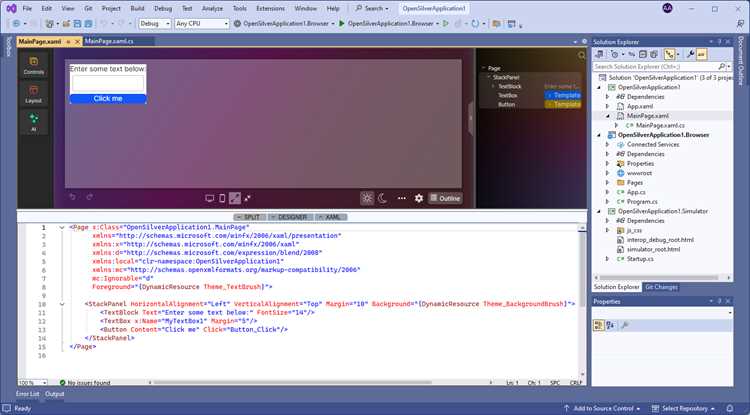Image resolution: width=750 pixels, height=415 pixels.
Task: Collapse the OpenSilverApplication1.Browser project node
Action: [x=599, y=135]
